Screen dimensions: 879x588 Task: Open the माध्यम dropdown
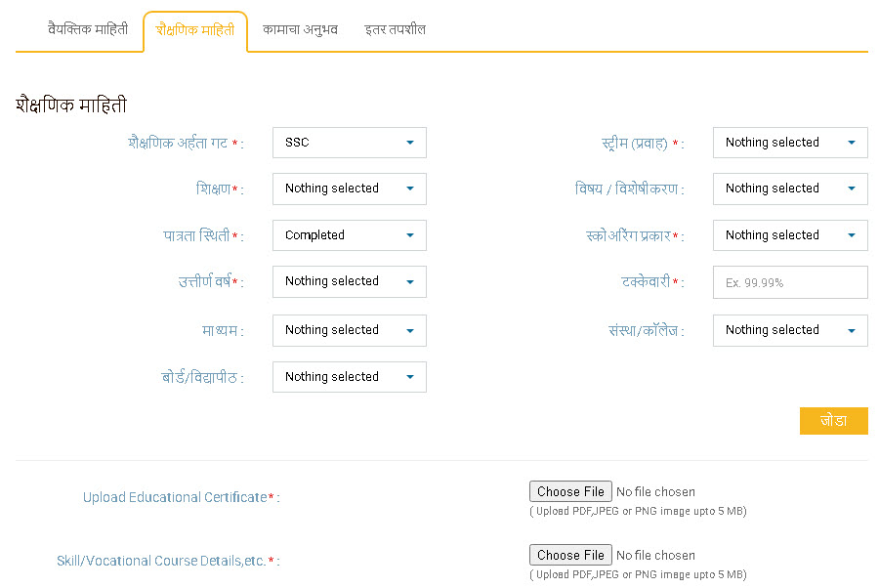click(x=350, y=330)
